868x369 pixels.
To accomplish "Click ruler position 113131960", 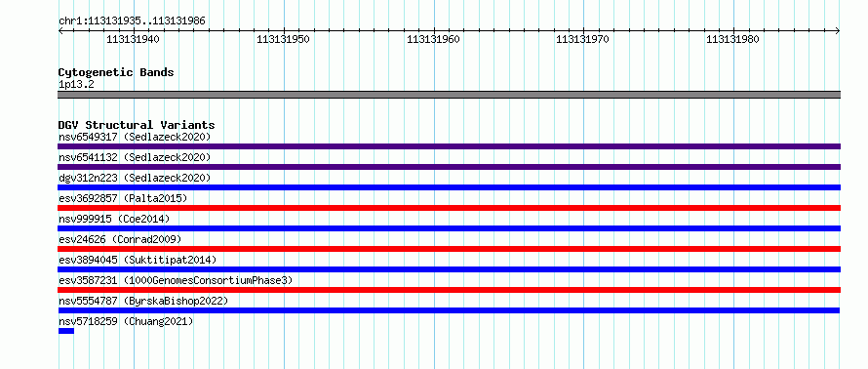I will [433, 39].
